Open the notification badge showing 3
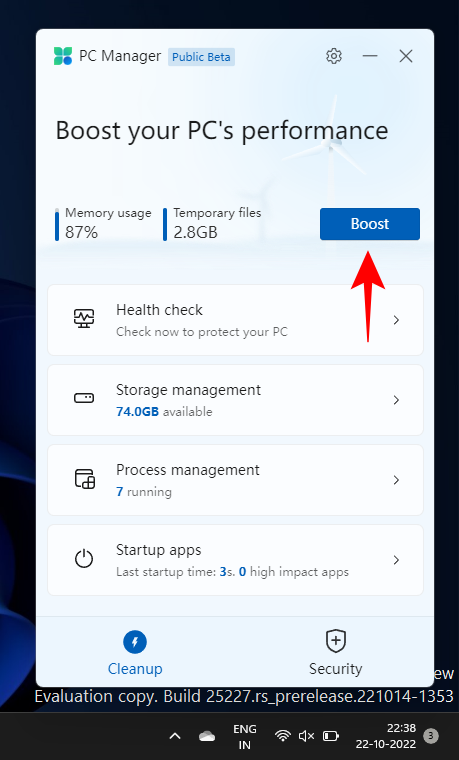Screen dimensions: 459x760 (430, 736)
